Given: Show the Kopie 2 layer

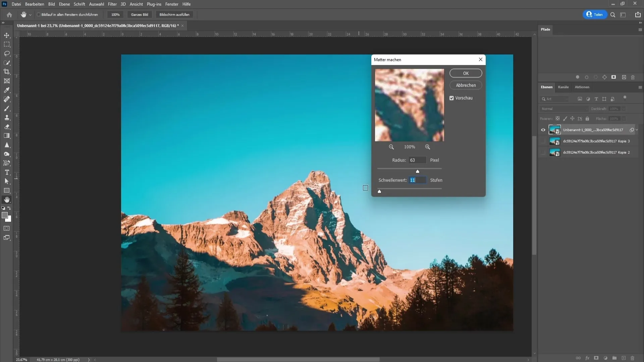Looking at the screenshot, I should [x=543, y=153].
